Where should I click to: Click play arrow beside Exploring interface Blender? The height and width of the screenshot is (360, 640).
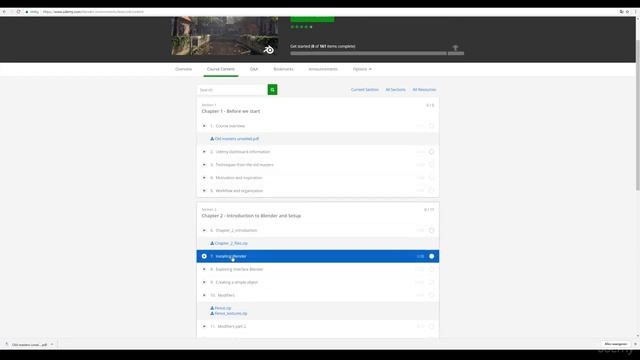(204, 269)
